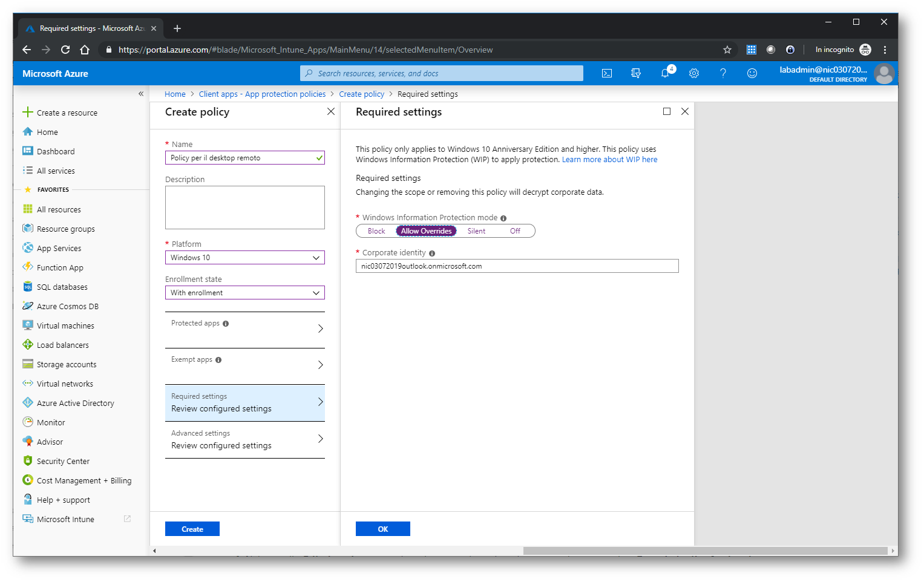The image size is (924, 582).
Task: Click the SQL databases icon
Action: (28, 287)
